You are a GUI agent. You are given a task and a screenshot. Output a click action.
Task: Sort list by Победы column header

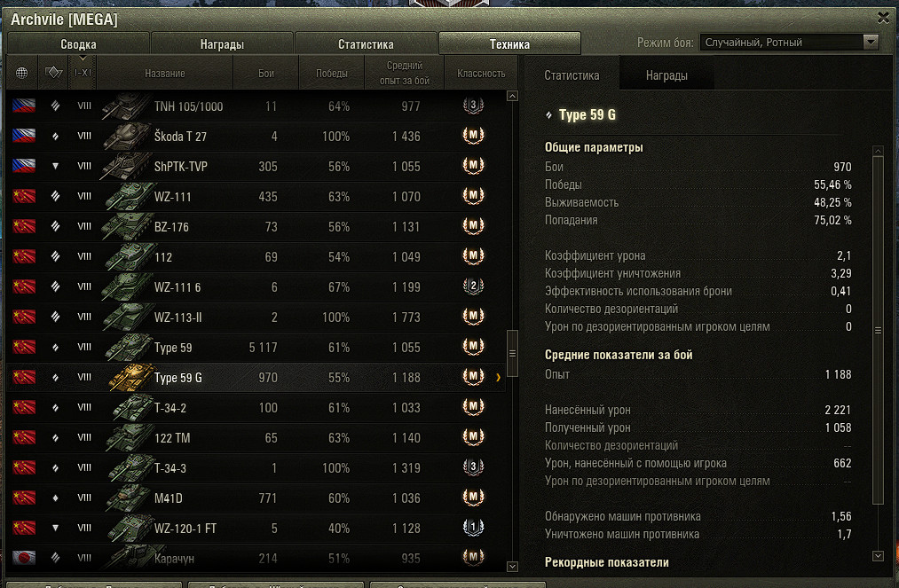pos(331,74)
